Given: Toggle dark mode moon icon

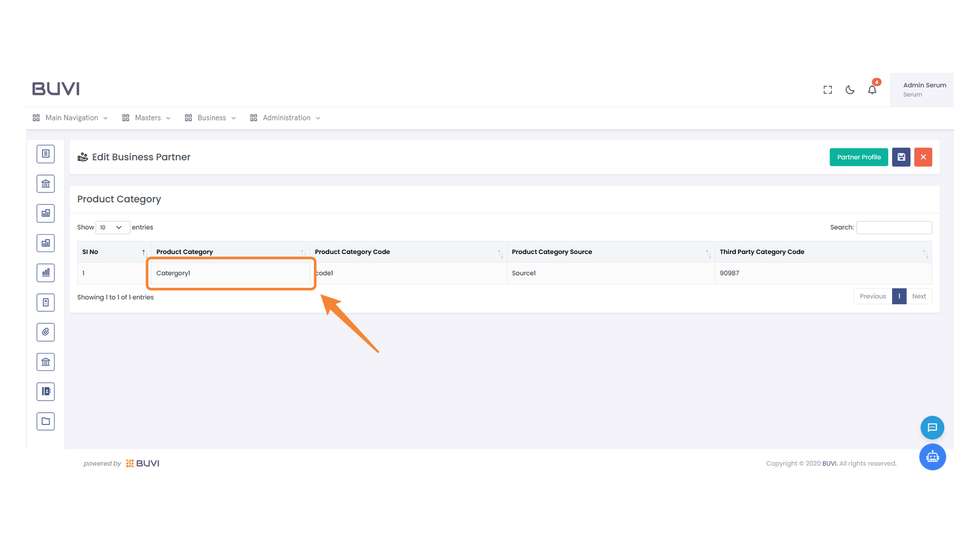Looking at the screenshot, I should tap(850, 90).
